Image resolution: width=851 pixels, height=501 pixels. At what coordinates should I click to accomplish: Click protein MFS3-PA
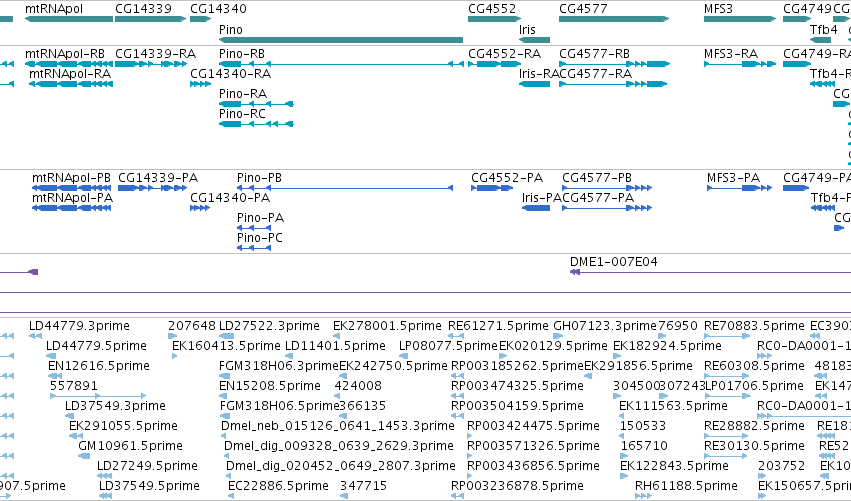click(733, 178)
